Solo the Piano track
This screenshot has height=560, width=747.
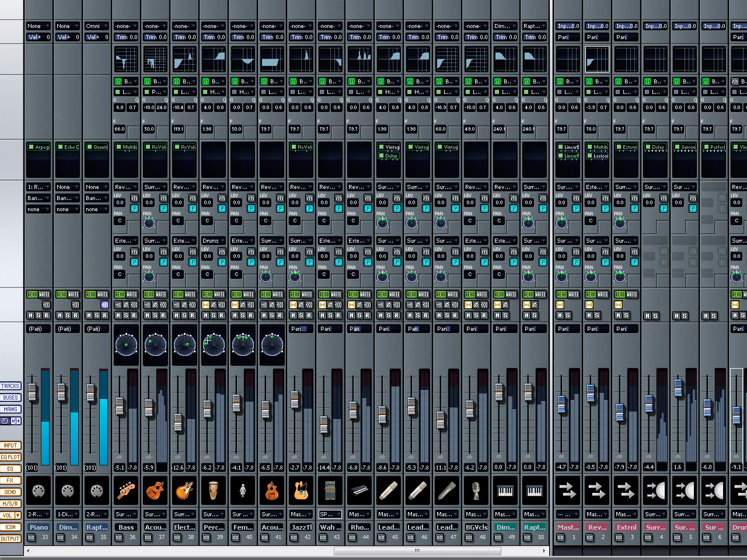coord(38,316)
